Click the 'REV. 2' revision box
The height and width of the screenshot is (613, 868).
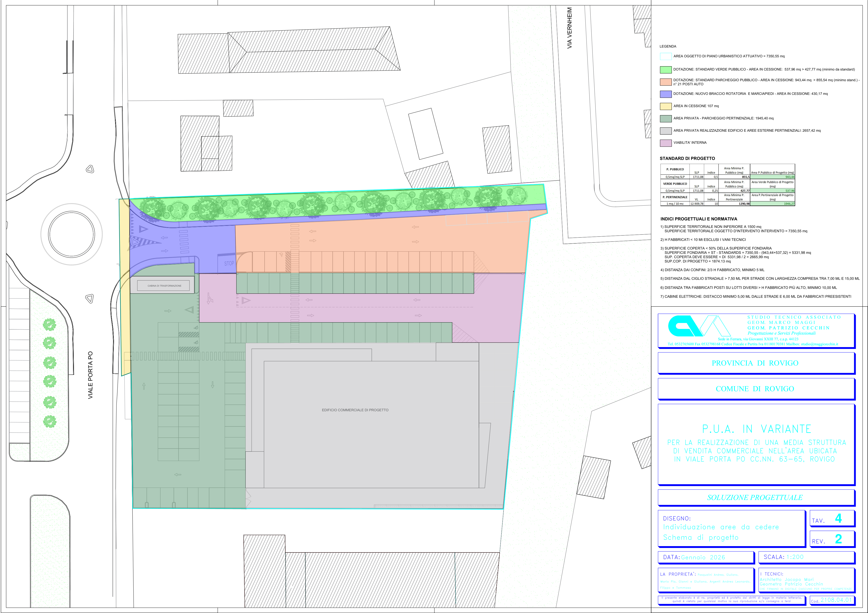[x=832, y=539]
